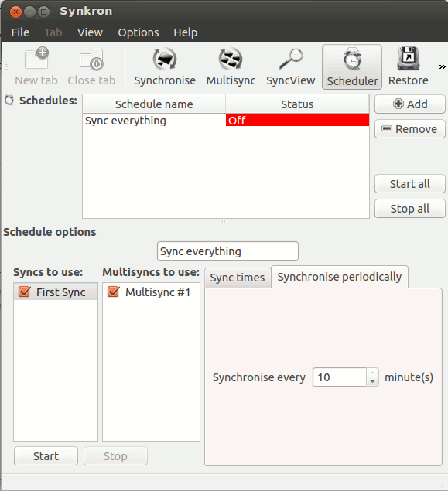
Task: Click the Status column header
Action: click(x=297, y=104)
